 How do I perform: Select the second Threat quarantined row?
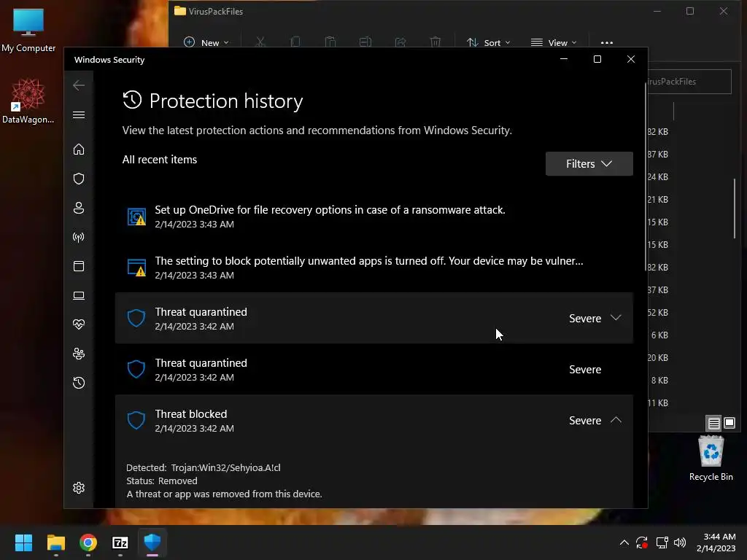pyautogui.click(x=374, y=370)
